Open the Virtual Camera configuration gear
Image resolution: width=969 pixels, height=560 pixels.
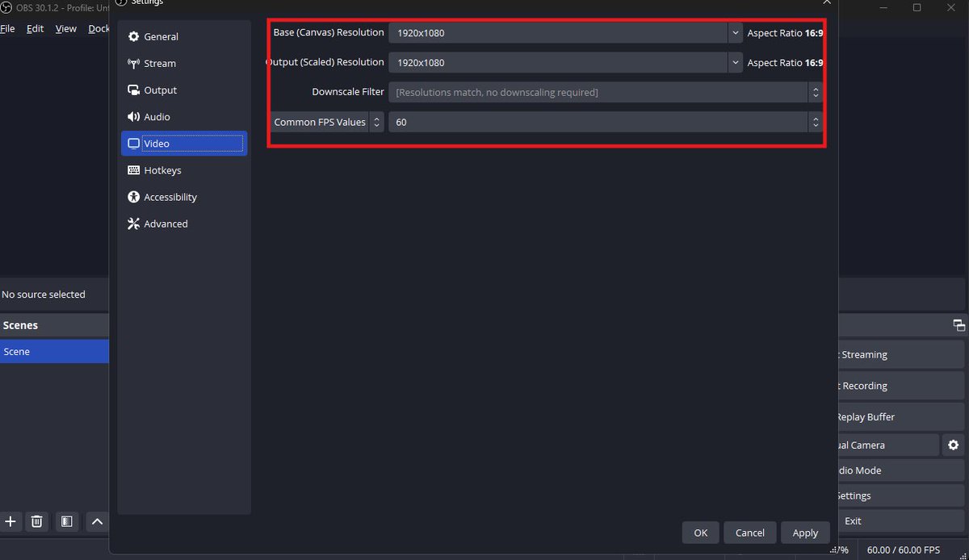coord(953,445)
